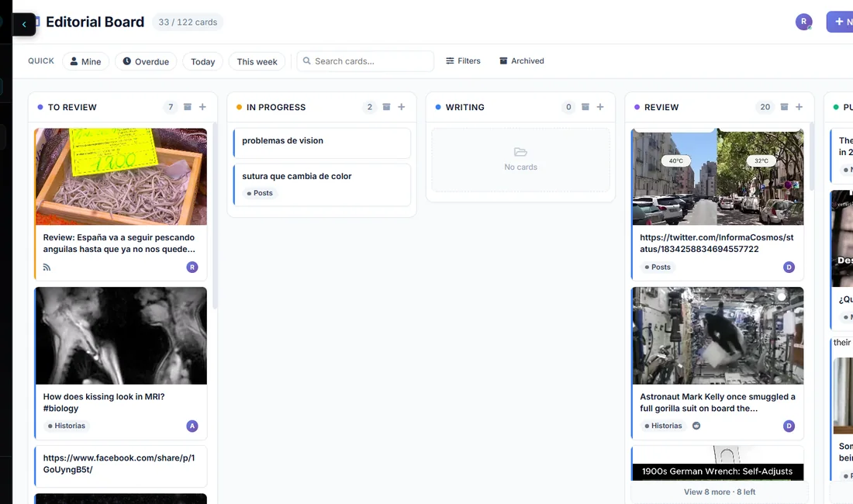Viewport: 853px width, 504px height.
Task: Toggle the Overdue quick filter
Action: click(x=146, y=61)
